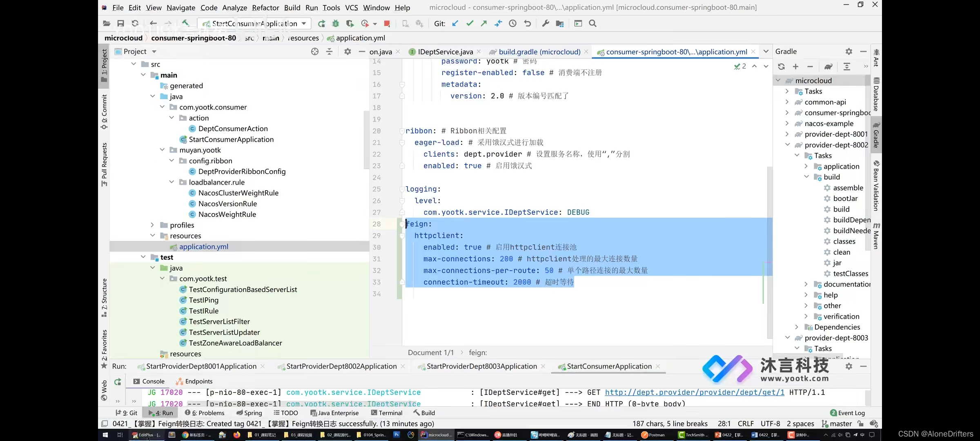
Task: Select NacosVersionRule class in tree
Action: pyautogui.click(x=227, y=203)
